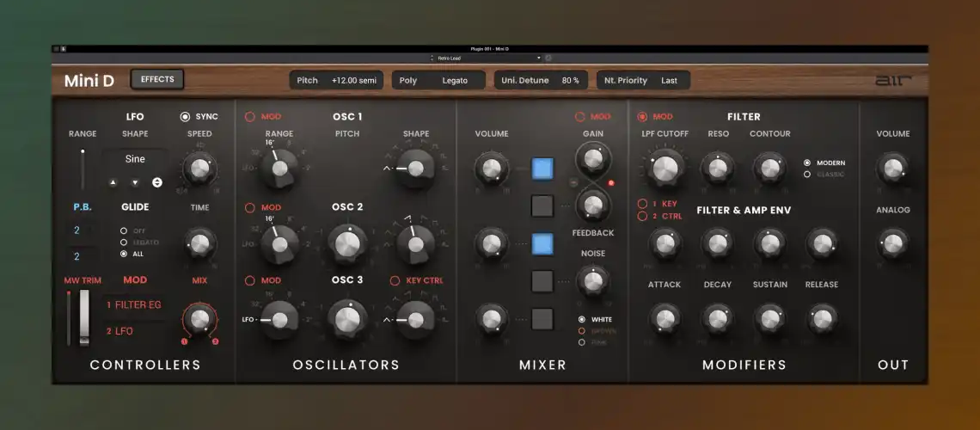Viewport: 980px width, 430px height.
Task: Click the LFO shape up-arrow triangle
Action: [113, 182]
